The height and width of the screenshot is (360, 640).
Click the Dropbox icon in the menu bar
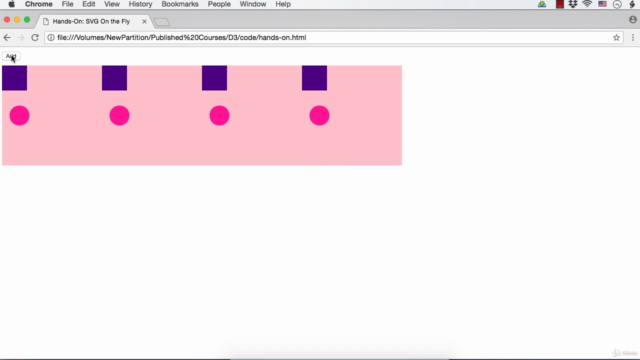pyautogui.click(x=573, y=4)
